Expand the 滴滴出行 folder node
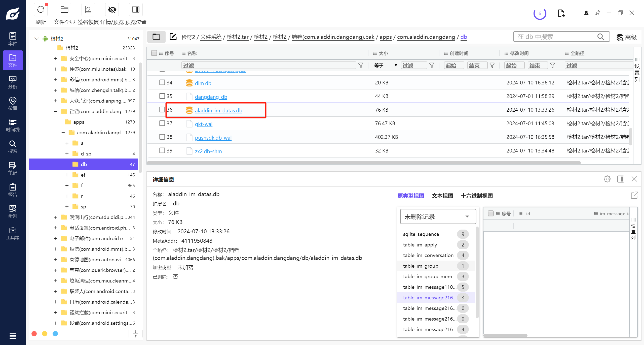The width and height of the screenshot is (644, 345). click(x=56, y=217)
